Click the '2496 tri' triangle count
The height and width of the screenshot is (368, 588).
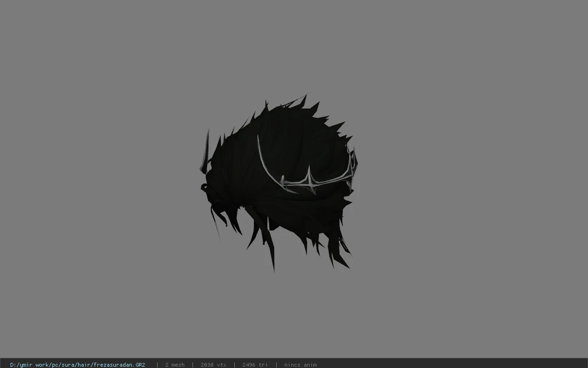(255, 365)
